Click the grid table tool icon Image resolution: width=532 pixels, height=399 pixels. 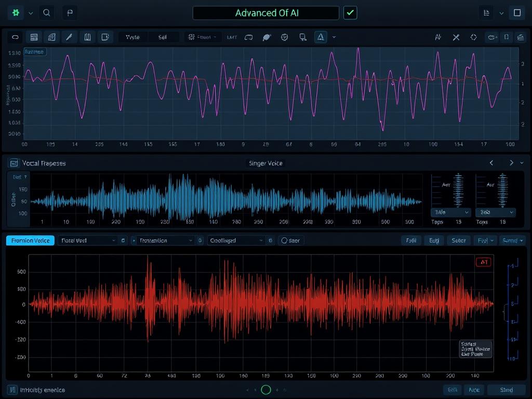[x=34, y=37]
